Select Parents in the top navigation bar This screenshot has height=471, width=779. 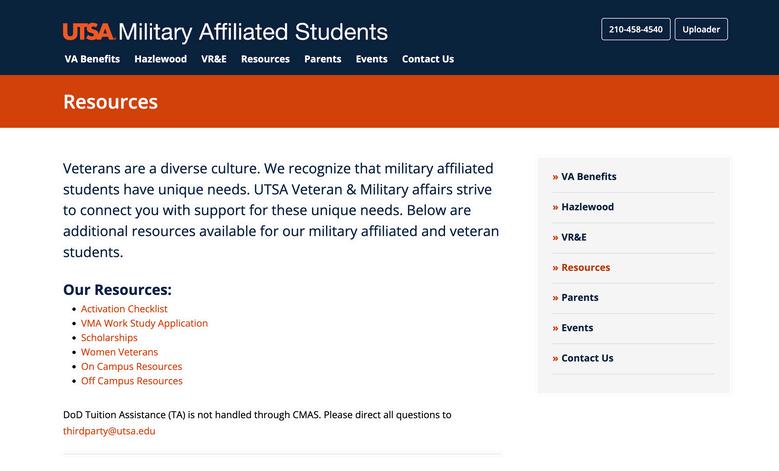tap(323, 59)
